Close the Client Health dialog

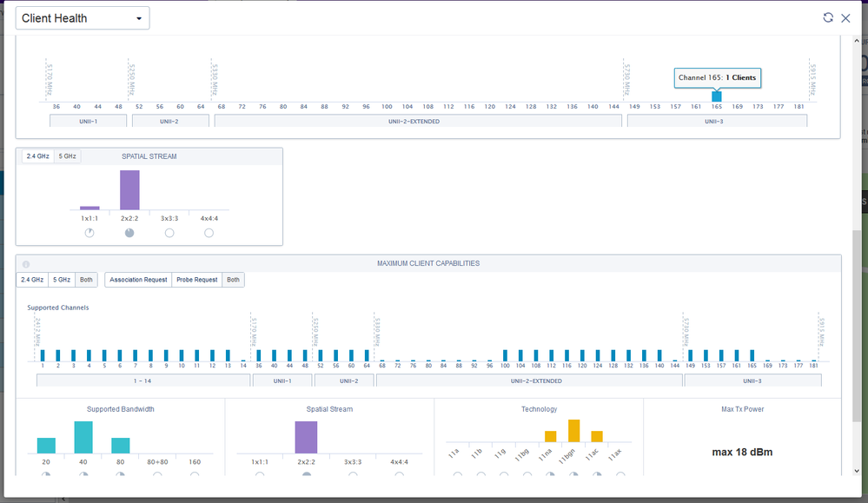pos(846,18)
